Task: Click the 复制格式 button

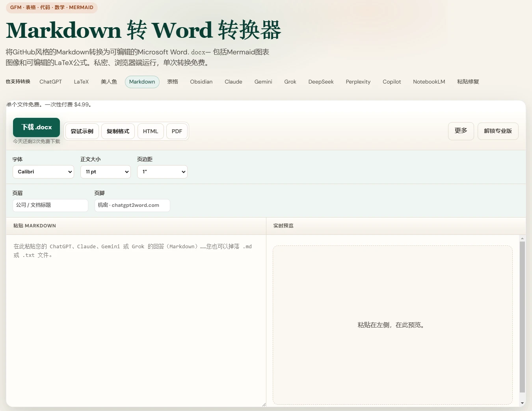Action: tap(118, 131)
